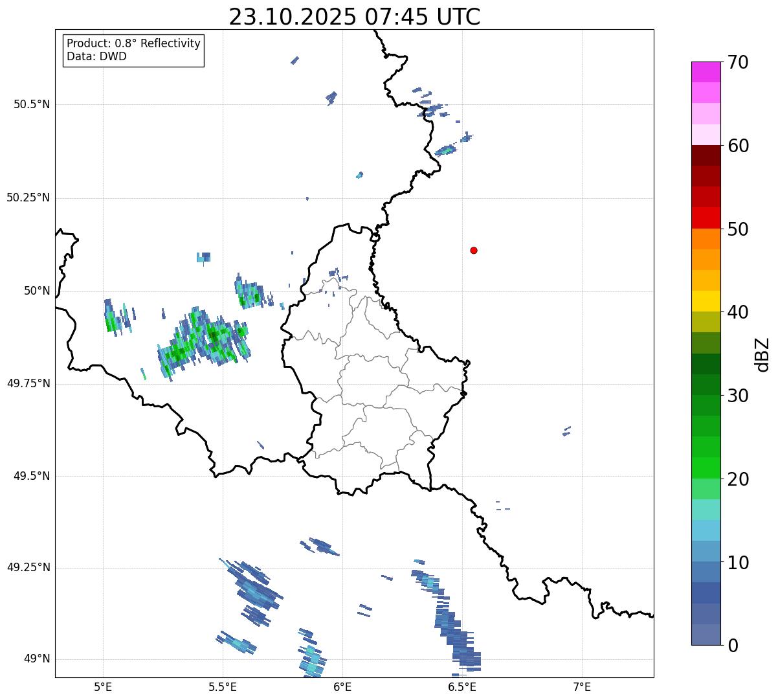Click the colorbar tick label 10

(x=738, y=562)
